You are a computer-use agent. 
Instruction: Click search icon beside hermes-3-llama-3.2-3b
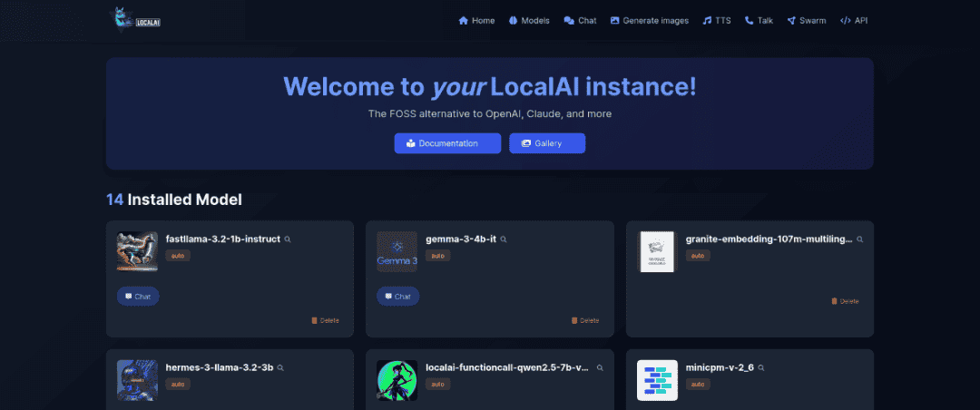(280, 367)
